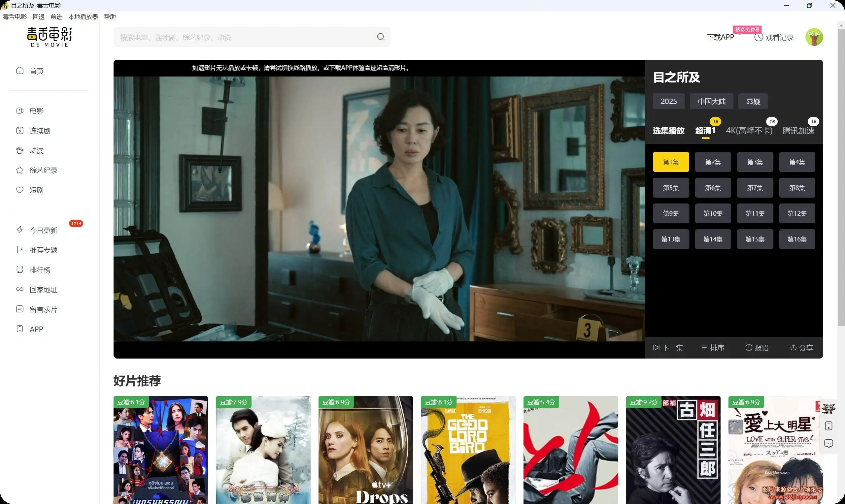Click the search magnifier icon
This screenshot has height=504, width=845.
pos(381,37)
